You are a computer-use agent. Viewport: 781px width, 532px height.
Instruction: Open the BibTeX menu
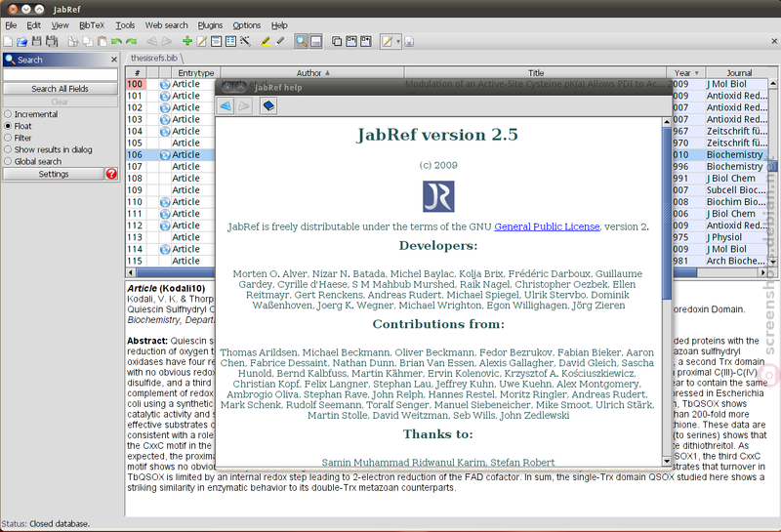(x=92, y=25)
